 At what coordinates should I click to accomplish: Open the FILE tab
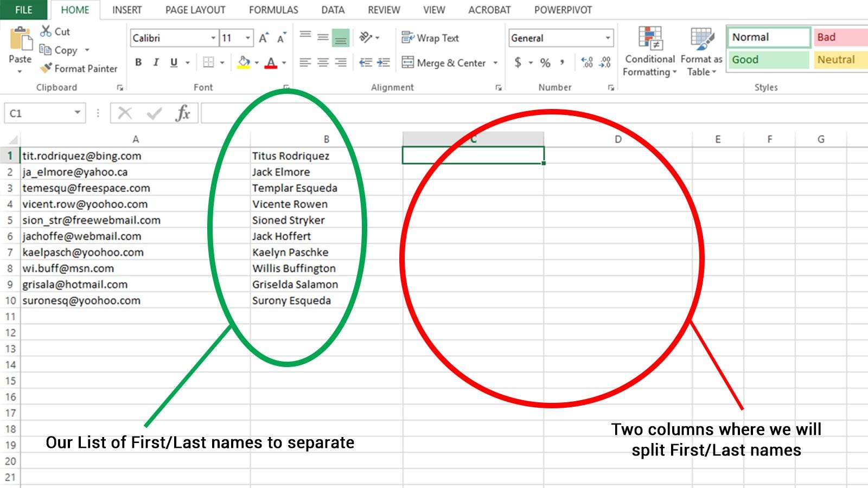pos(23,10)
